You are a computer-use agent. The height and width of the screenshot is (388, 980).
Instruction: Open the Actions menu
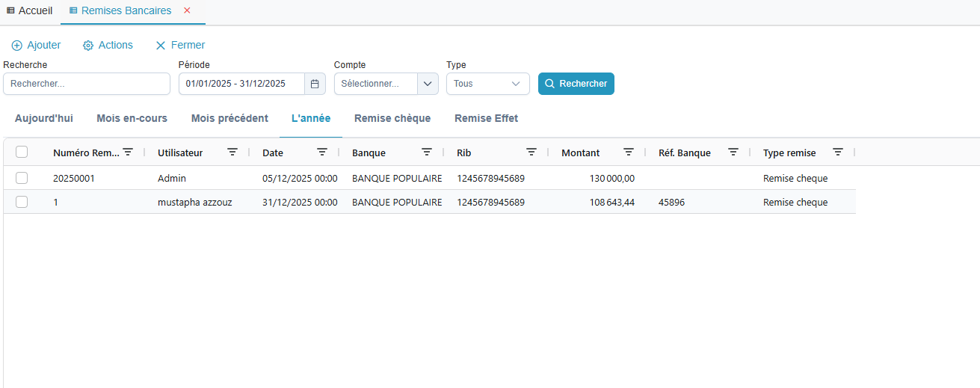[108, 46]
